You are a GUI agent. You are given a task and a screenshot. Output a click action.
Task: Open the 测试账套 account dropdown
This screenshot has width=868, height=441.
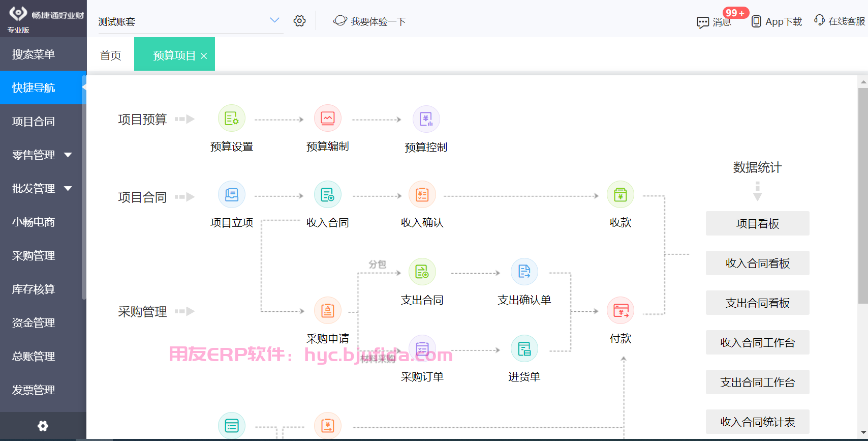[191, 21]
